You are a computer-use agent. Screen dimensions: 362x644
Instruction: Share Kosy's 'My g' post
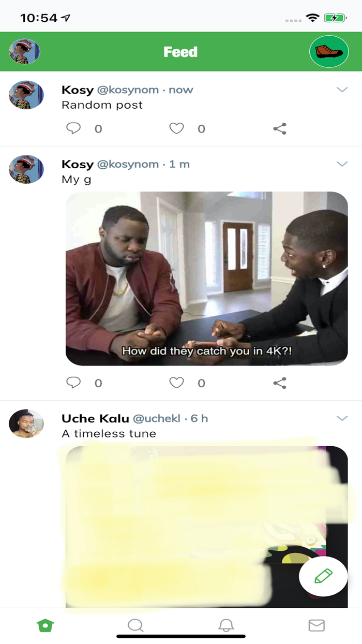point(280,383)
